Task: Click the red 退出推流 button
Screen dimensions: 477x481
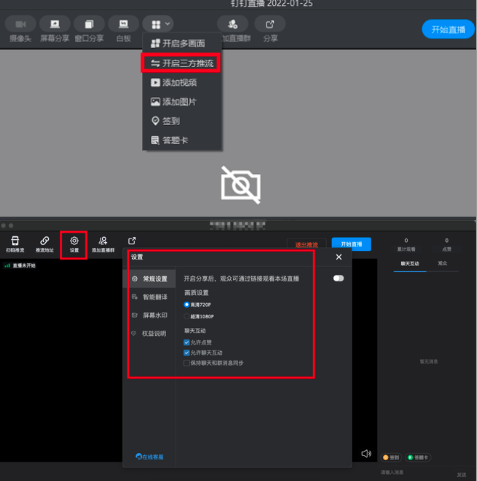Action: (307, 245)
